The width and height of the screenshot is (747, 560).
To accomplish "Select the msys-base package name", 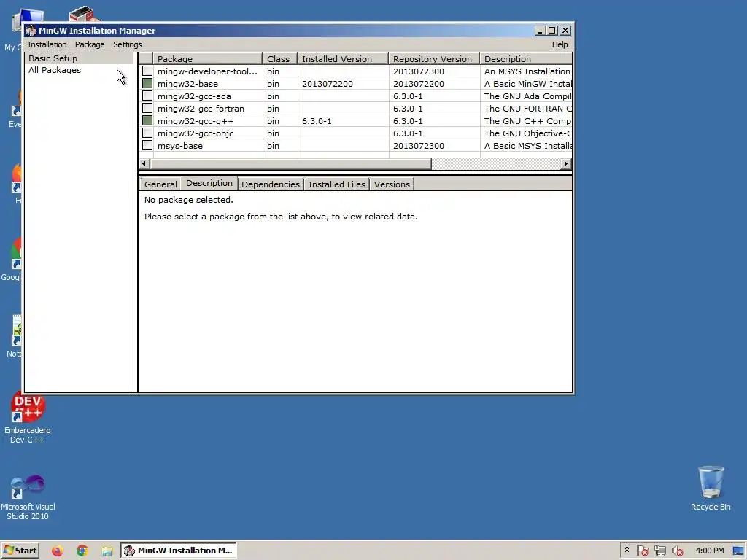I will (180, 146).
